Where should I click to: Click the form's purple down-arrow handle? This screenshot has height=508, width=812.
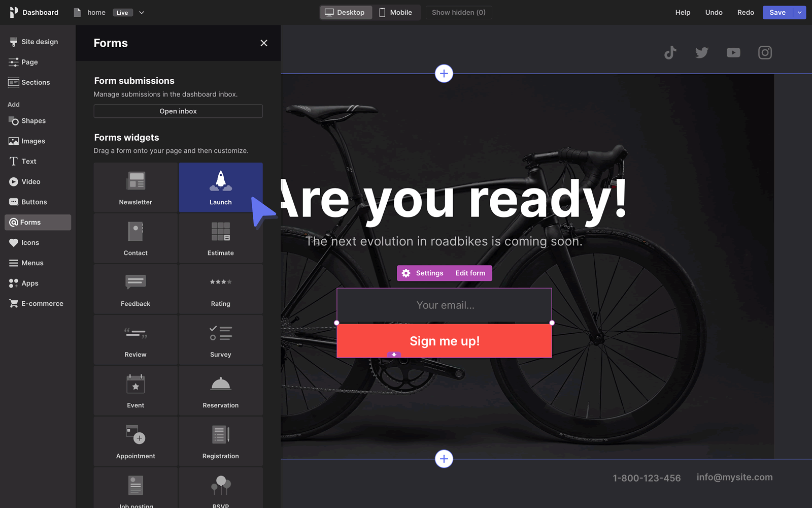pyautogui.click(x=394, y=355)
